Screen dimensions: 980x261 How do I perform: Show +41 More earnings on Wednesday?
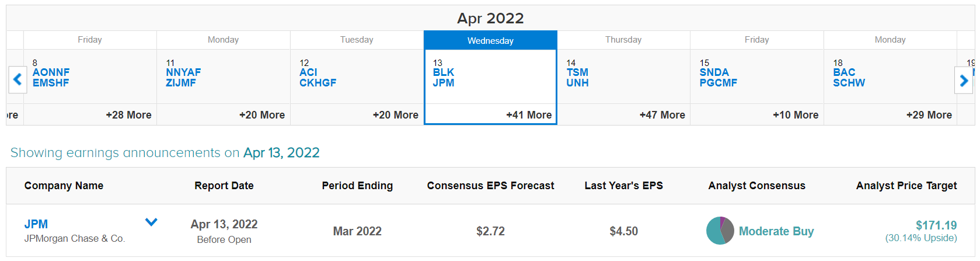(529, 115)
